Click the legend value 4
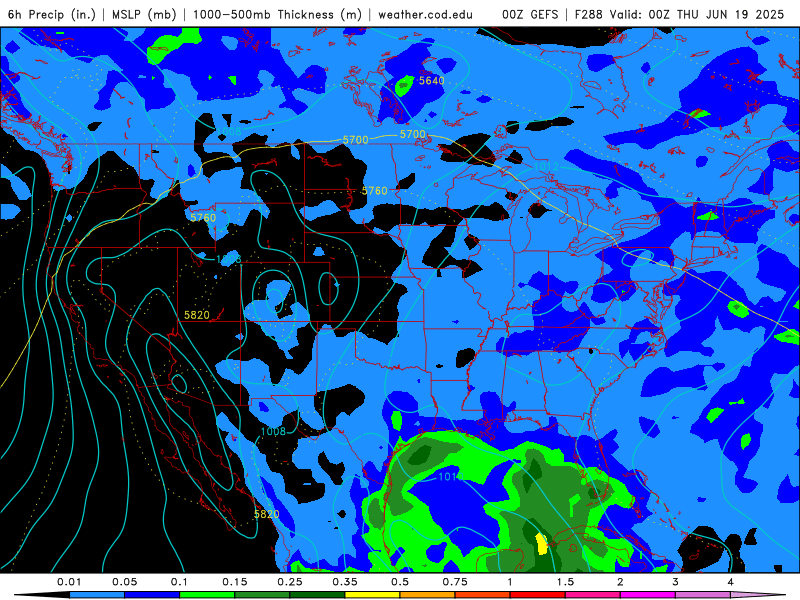This screenshot has width=800, height=600. (730, 582)
